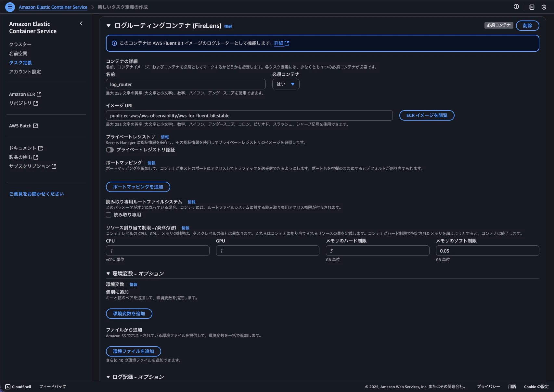Click external link icon next to 製品の検出
554x392 pixels.
click(x=36, y=157)
